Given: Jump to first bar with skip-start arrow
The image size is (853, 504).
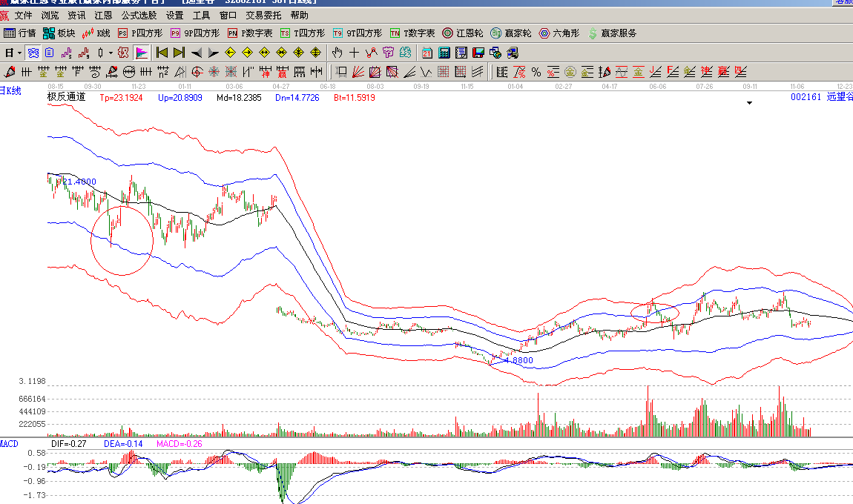Looking at the screenshot, I should (x=162, y=53).
